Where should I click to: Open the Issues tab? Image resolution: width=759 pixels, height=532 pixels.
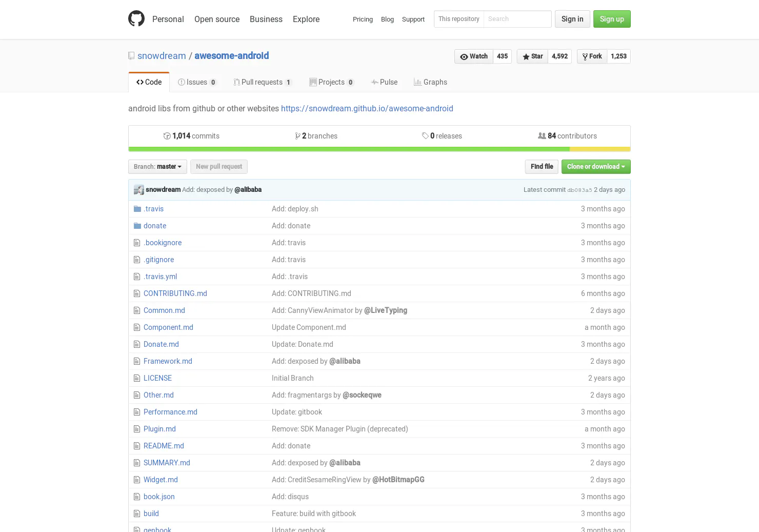pos(197,82)
